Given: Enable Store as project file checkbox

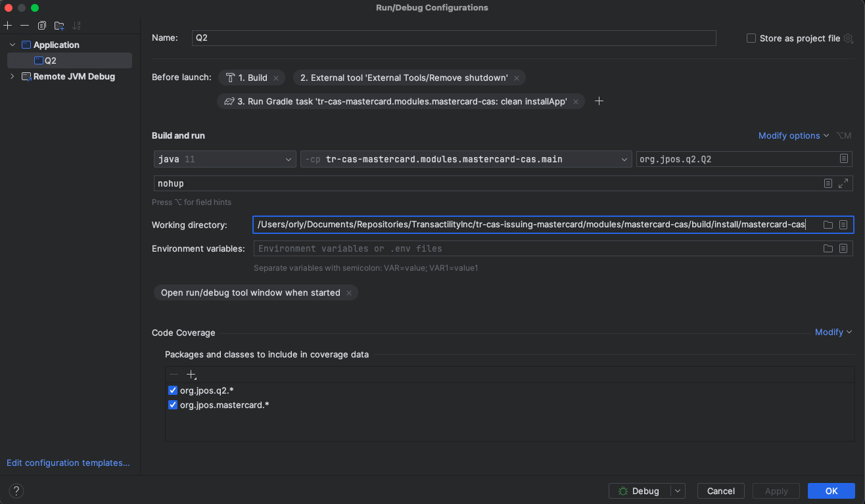Looking at the screenshot, I should [751, 39].
